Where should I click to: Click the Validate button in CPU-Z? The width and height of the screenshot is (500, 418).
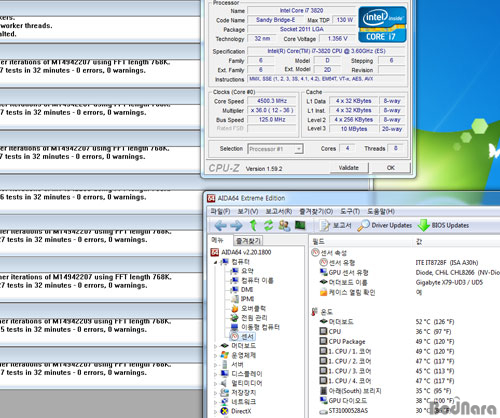pyautogui.click(x=349, y=168)
